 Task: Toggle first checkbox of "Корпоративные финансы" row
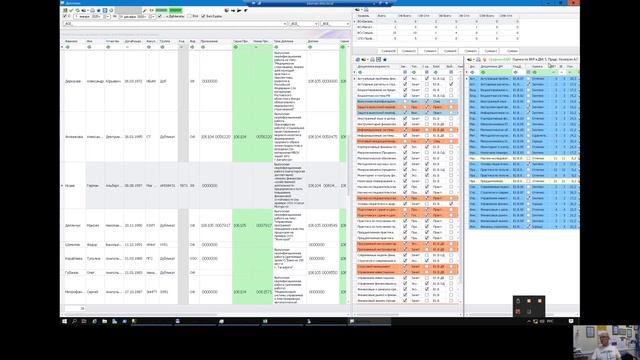(x=405, y=147)
